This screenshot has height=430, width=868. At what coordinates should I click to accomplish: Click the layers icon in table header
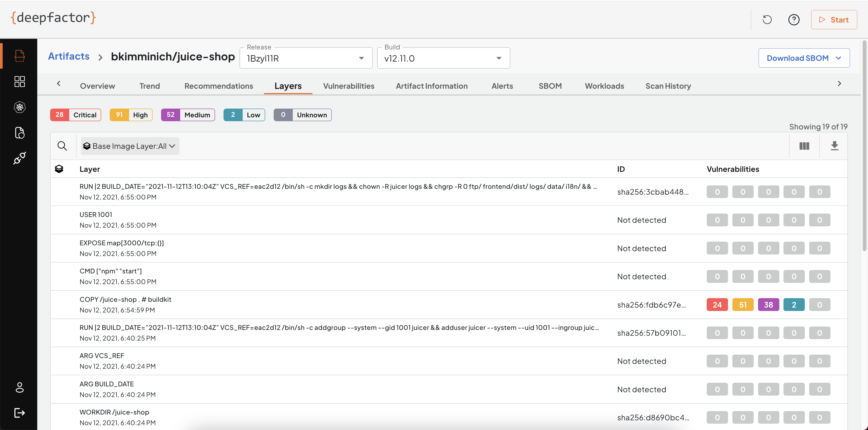point(59,169)
